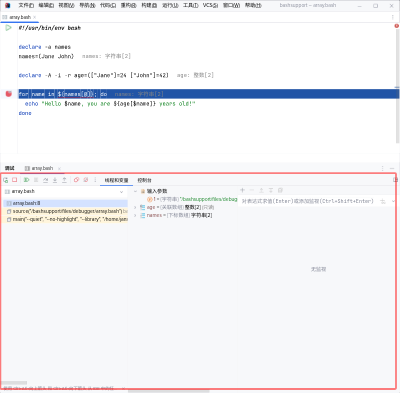Image resolution: width=400 pixels, height=393 pixels.
Task: Open editor tab options three-dot menu
Action: point(392,17)
